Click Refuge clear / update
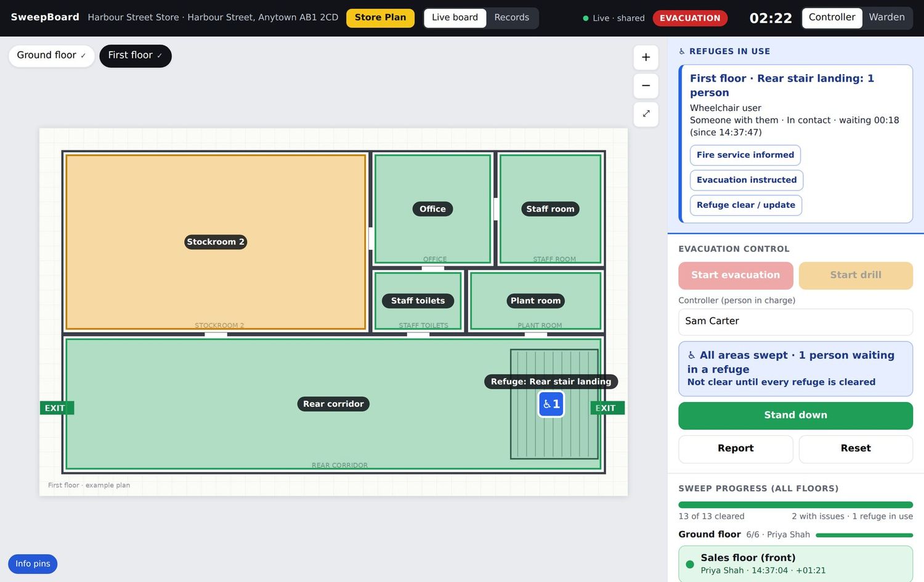This screenshot has height=582, width=924. point(746,205)
